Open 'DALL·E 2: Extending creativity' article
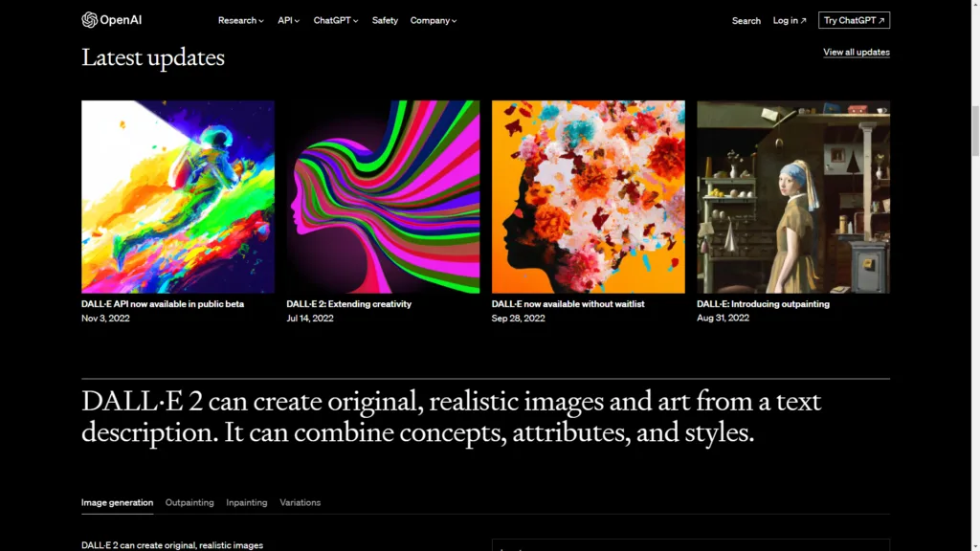This screenshot has width=980, height=551. click(348, 304)
